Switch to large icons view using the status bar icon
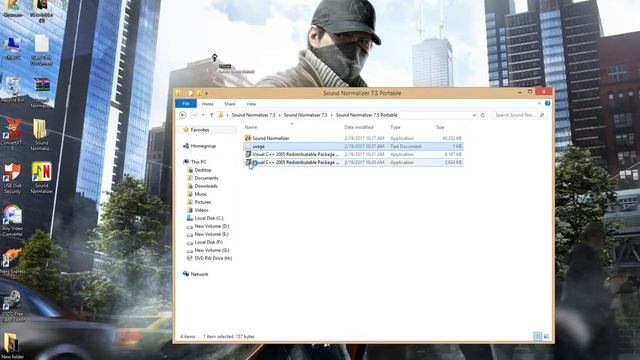 (x=547, y=336)
